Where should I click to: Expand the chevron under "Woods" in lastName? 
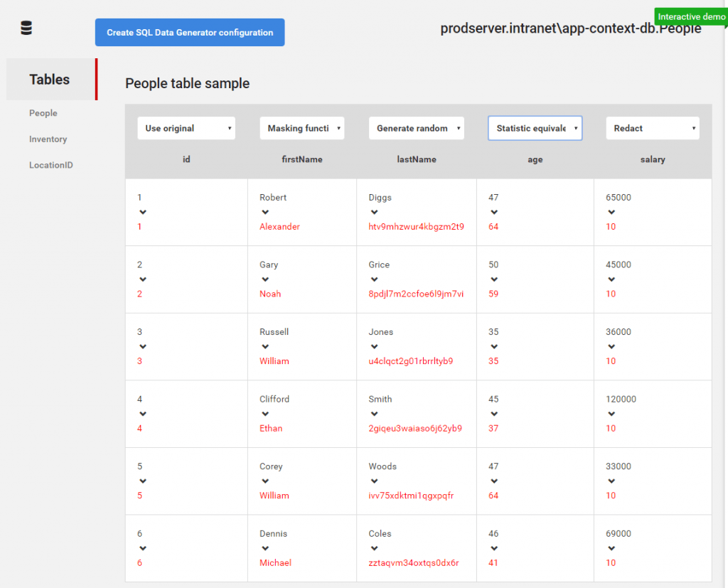[374, 481]
